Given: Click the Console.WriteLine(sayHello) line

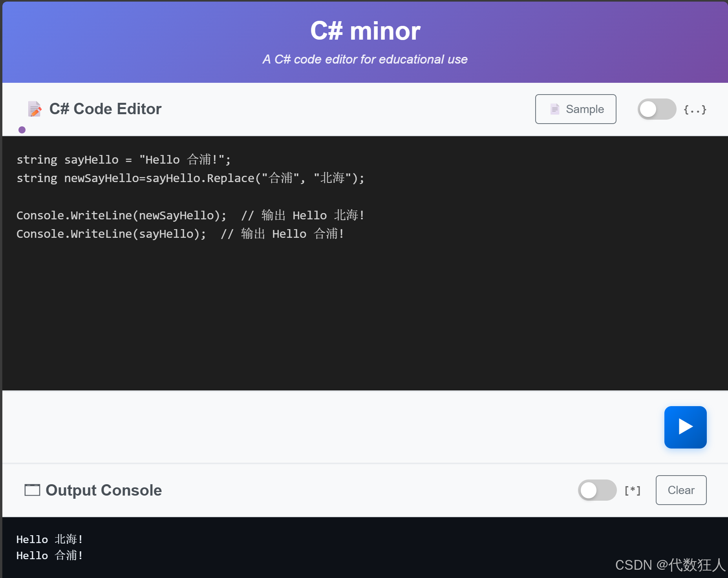Looking at the screenshot, I should [x=180, y=234].
